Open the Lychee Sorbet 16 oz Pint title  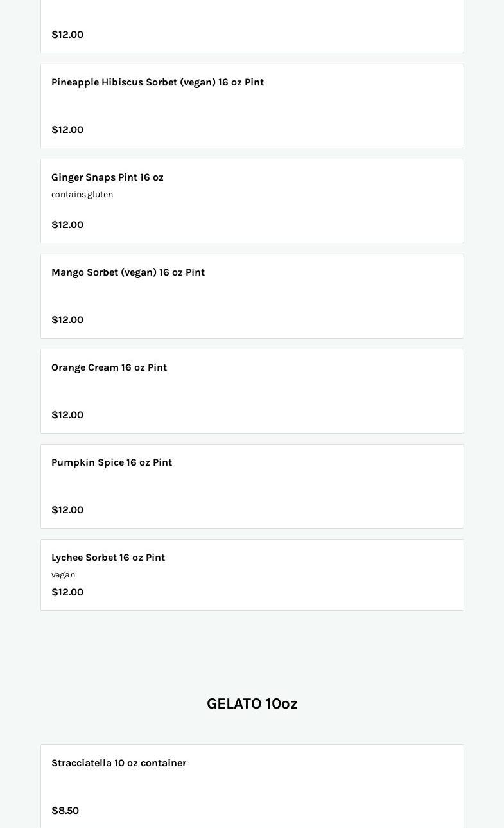tap(108, 558)
